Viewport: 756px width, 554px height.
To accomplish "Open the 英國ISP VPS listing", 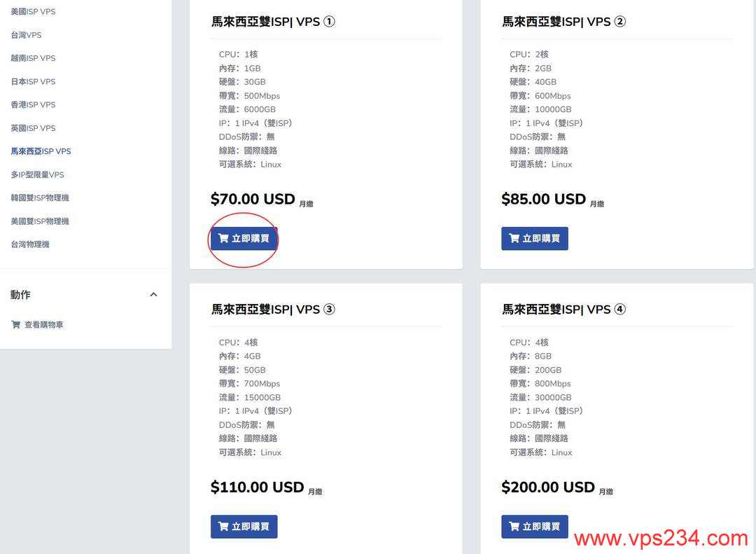I will click(x=34, y=127).
